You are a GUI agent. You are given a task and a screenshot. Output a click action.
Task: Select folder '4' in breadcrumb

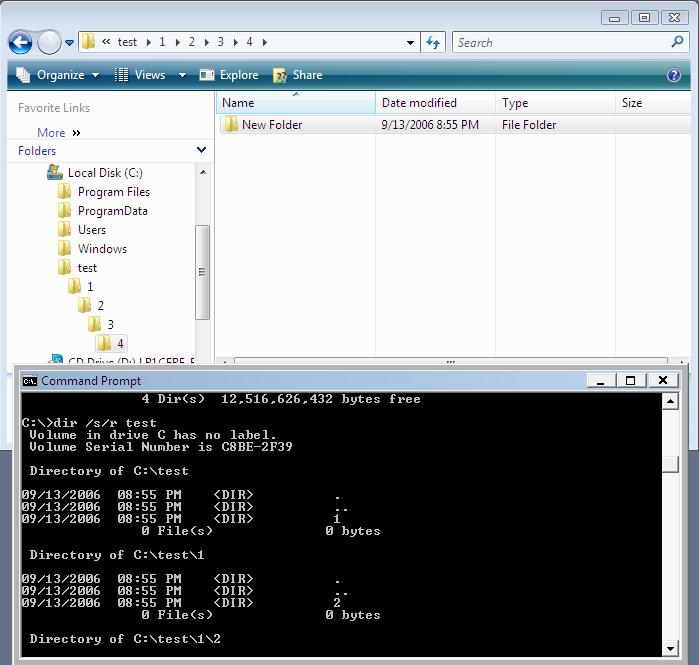250,42
